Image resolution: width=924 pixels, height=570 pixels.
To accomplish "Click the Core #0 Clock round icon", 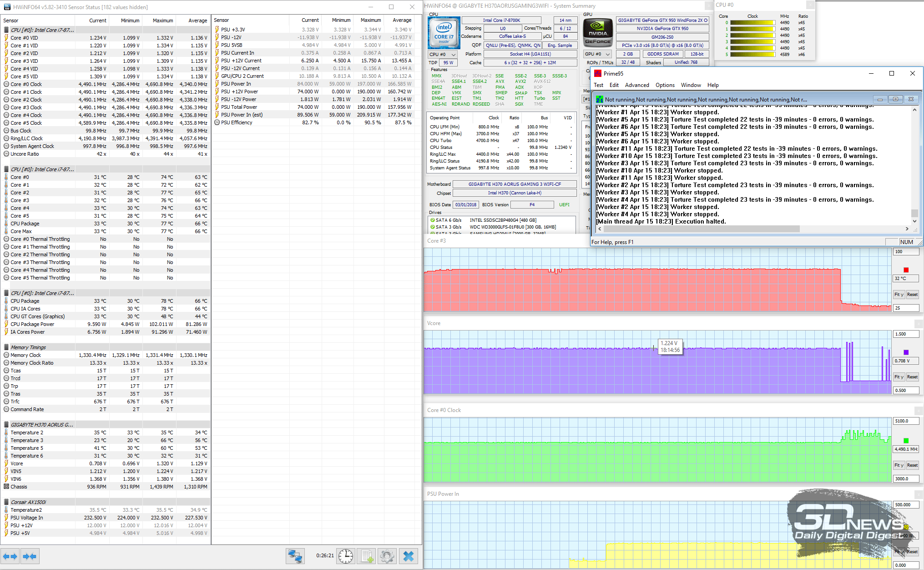I will click(x=6, y=84).
